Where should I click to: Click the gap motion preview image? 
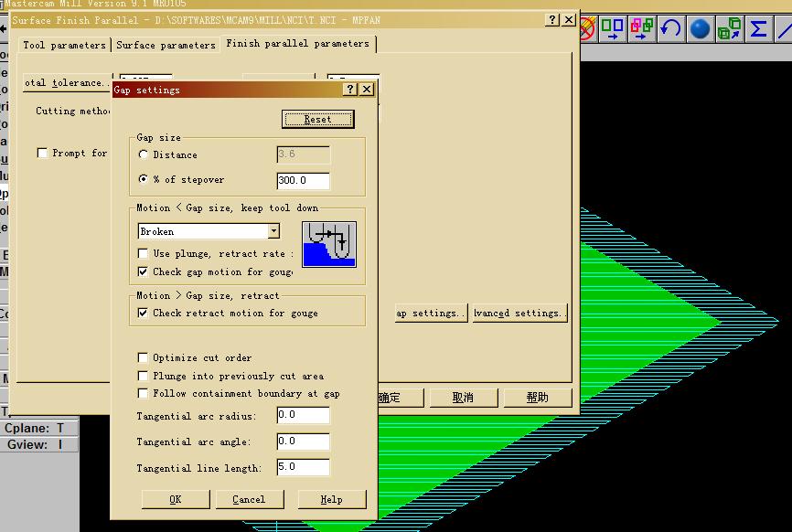click(x=329, y=244)
